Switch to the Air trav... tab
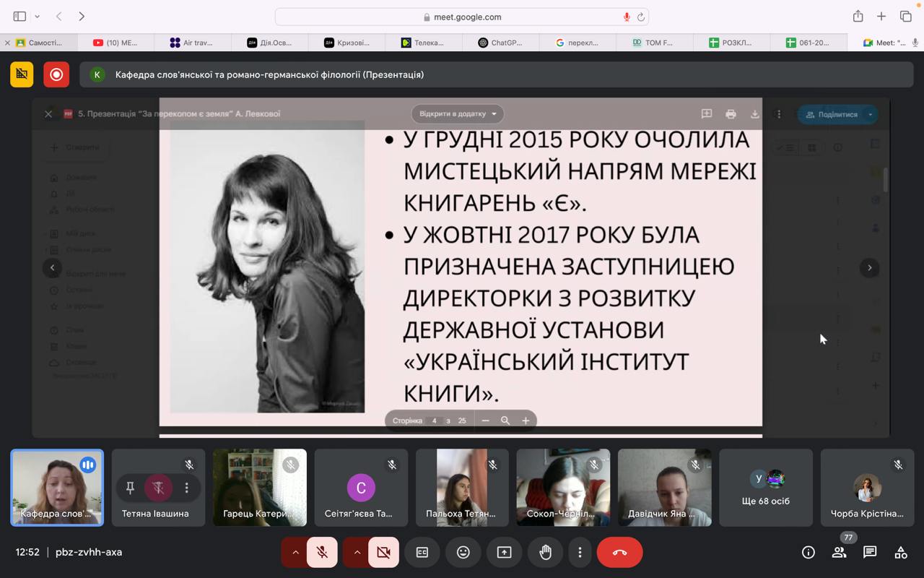924x578 pixels. coord(192,43)
